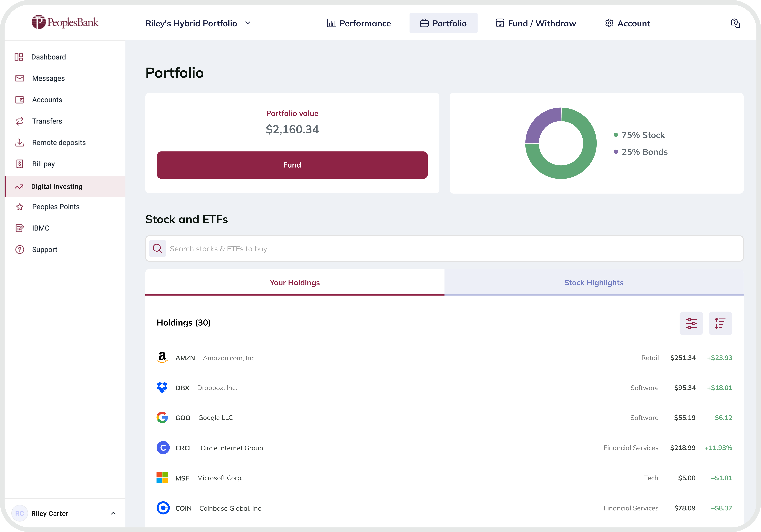Image resolution: width=761 pixels, height=532 pixels.
Task: Open the Dashboard sidebar icon
Action: pos(19,57)
